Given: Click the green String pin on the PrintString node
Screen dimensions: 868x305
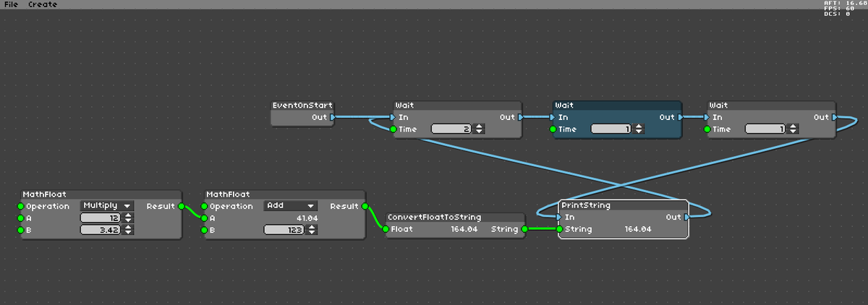Looking at the screenshot, I should tap(559, 229).
